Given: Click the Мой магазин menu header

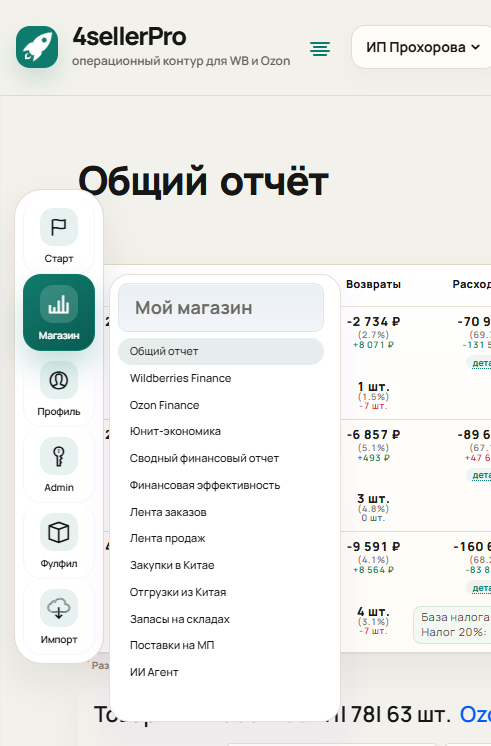Looking at the screenshot, I should coord(221,308).
